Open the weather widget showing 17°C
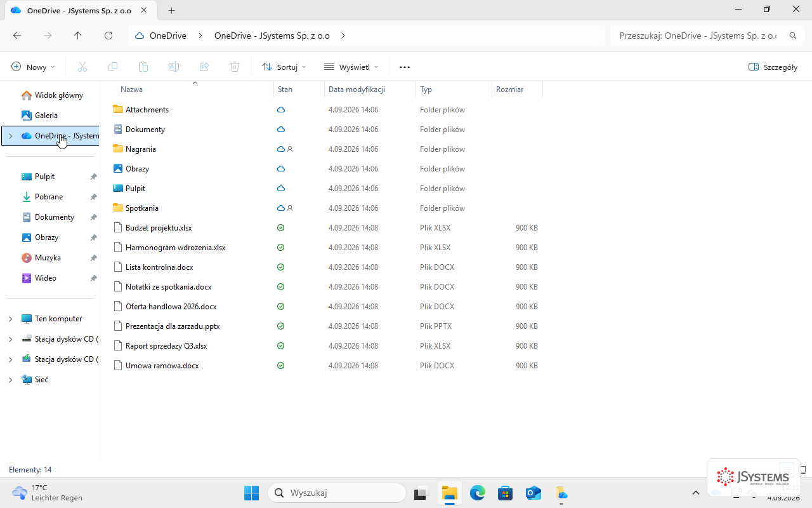 click(x=47, y=493)
